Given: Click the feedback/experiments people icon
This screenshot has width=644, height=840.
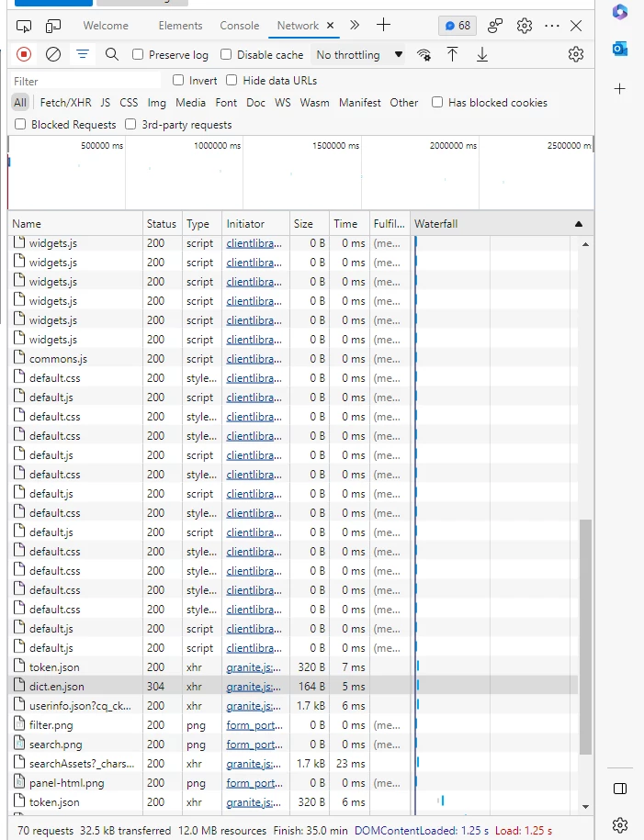Looking at the screenshot, I should coord(495,26).
